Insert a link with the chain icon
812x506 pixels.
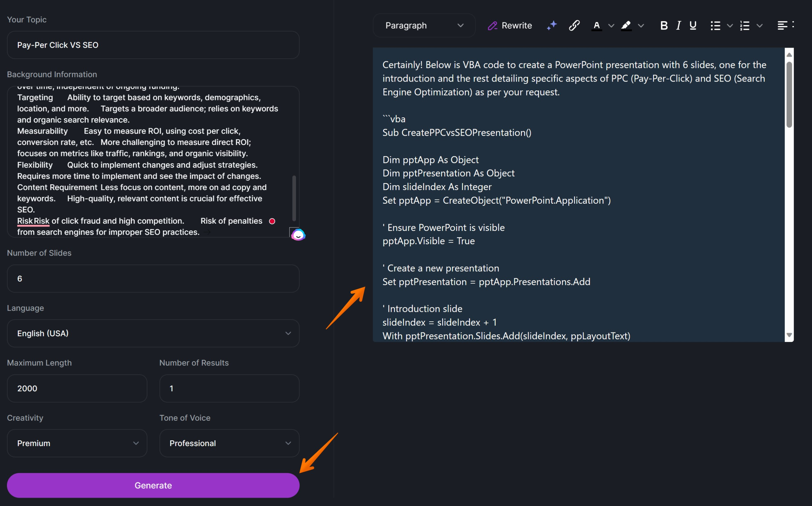coord(574,25)
